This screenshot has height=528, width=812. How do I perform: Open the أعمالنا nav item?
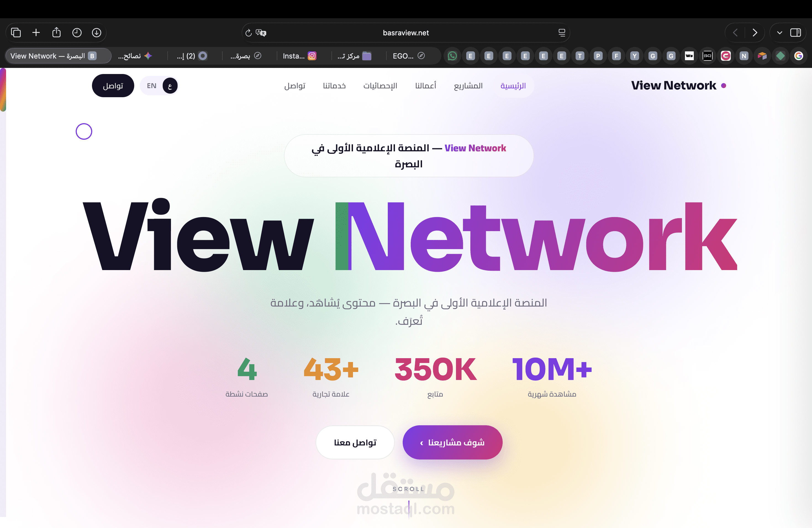(x=425, y=86)
